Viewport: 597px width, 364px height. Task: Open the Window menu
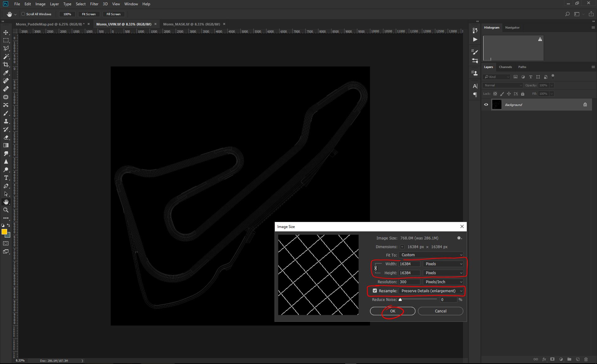(x=131, y=4)
